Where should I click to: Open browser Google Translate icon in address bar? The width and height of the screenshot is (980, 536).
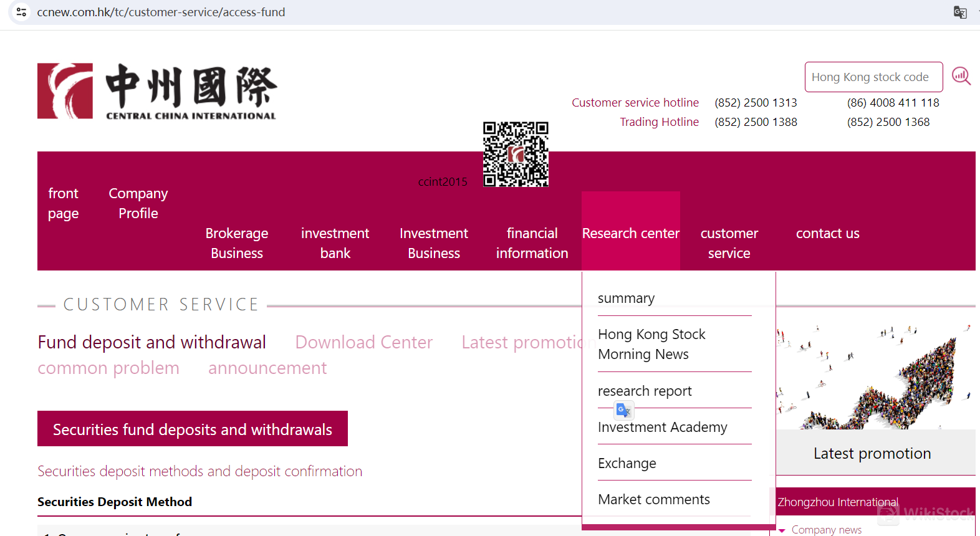(960, 12)
